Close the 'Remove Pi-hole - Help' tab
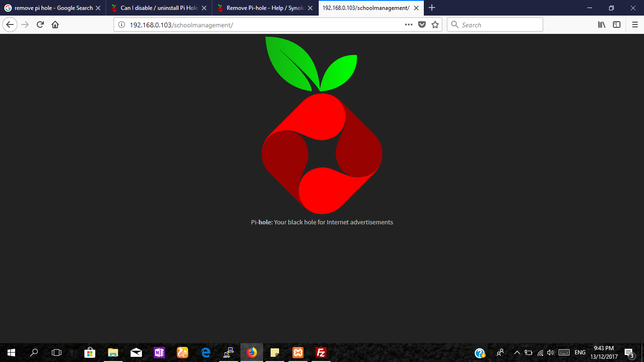This screenshot has height=362, width=644. click(x=310, y=8)
